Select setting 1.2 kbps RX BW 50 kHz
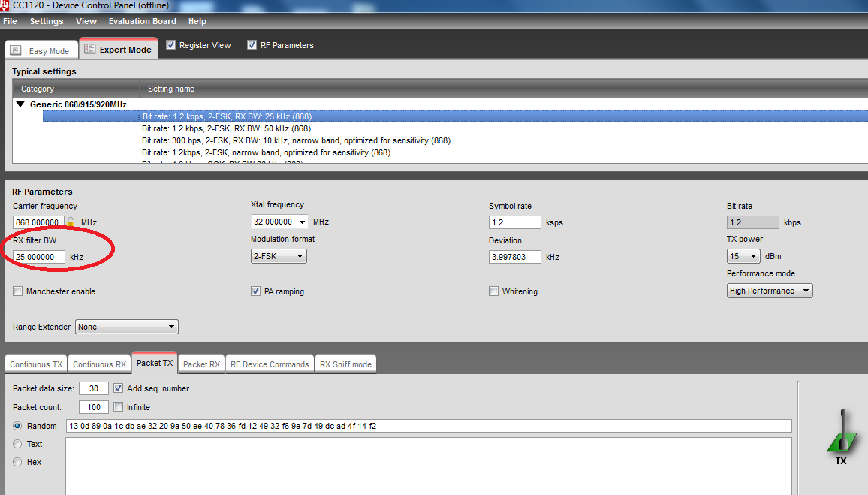The height and width of the screenshot is (495, 868). click(x=227, y=128)
